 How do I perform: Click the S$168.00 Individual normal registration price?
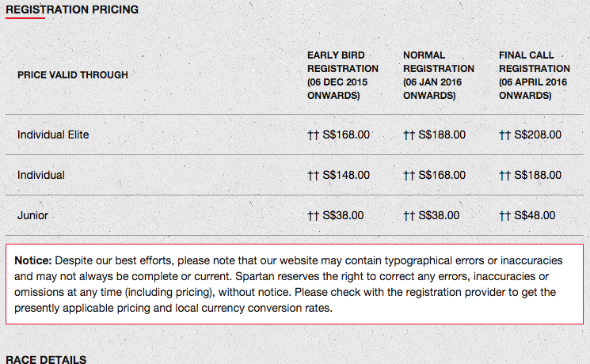click(442, 175)
